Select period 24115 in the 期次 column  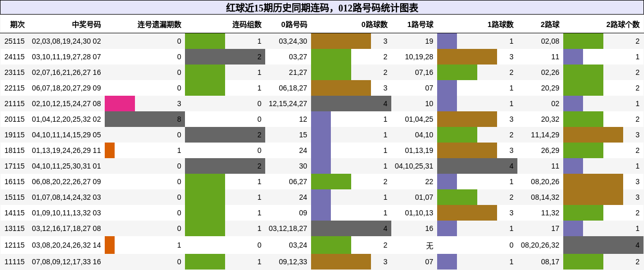click(15, 57)
